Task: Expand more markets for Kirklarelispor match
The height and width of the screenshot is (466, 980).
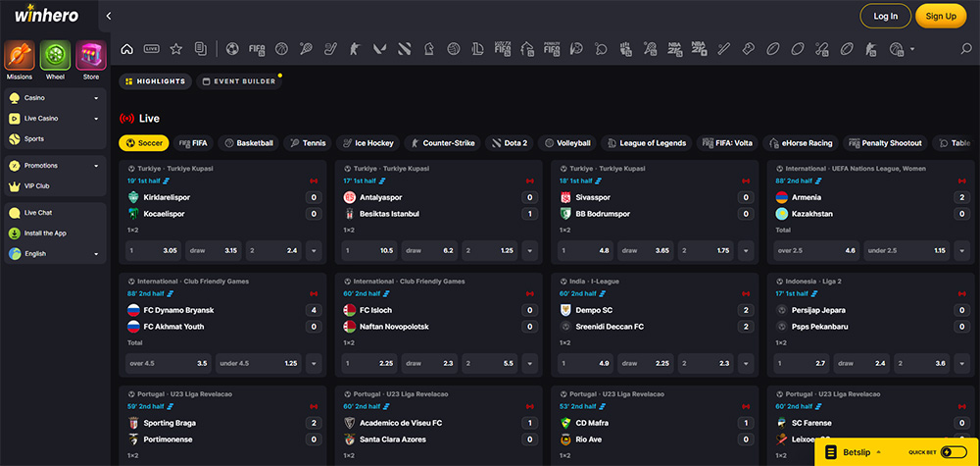Action: (x=314, y=250)
